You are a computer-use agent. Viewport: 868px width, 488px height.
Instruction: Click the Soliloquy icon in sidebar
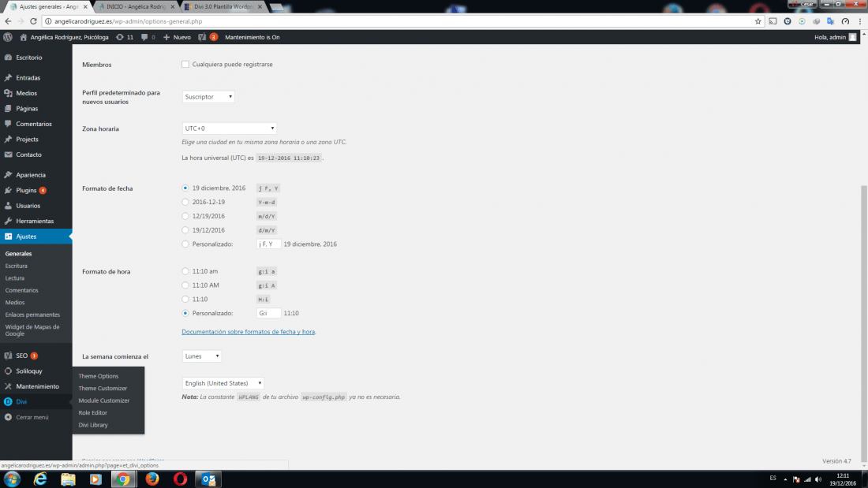tap(9, 371)
